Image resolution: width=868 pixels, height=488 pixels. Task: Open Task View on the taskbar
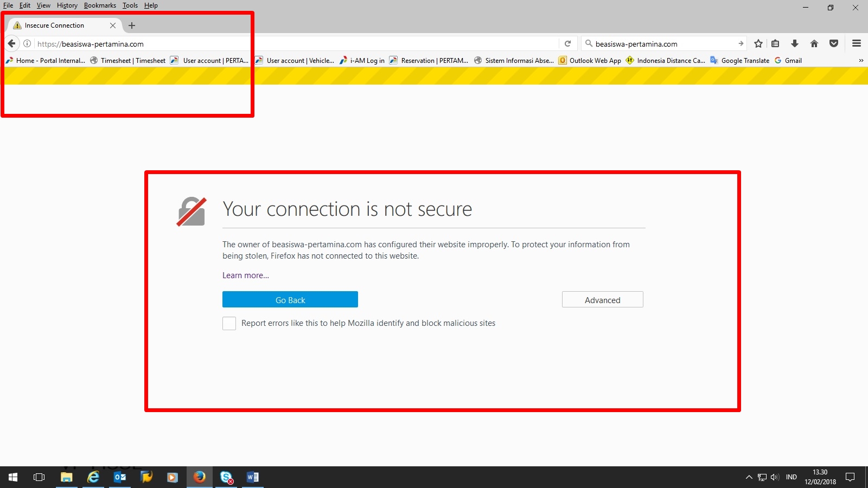(39, 477)
